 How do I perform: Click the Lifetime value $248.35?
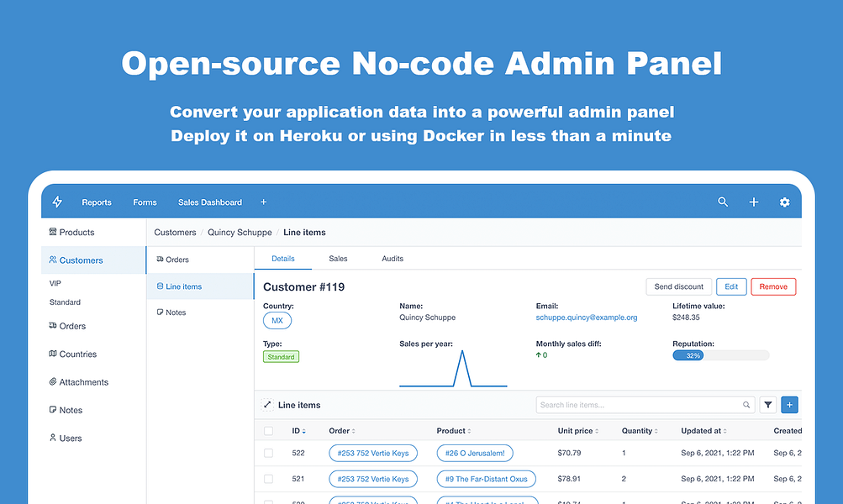coord(686,318)
